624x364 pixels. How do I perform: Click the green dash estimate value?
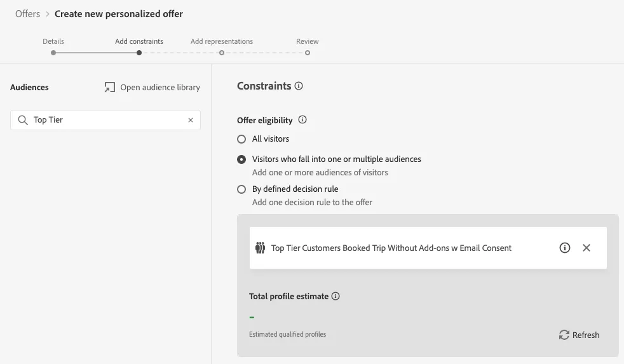coord(252,317)
